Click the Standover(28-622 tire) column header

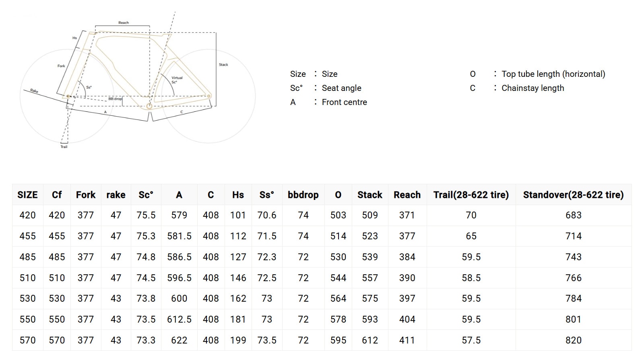click(573, 195)
